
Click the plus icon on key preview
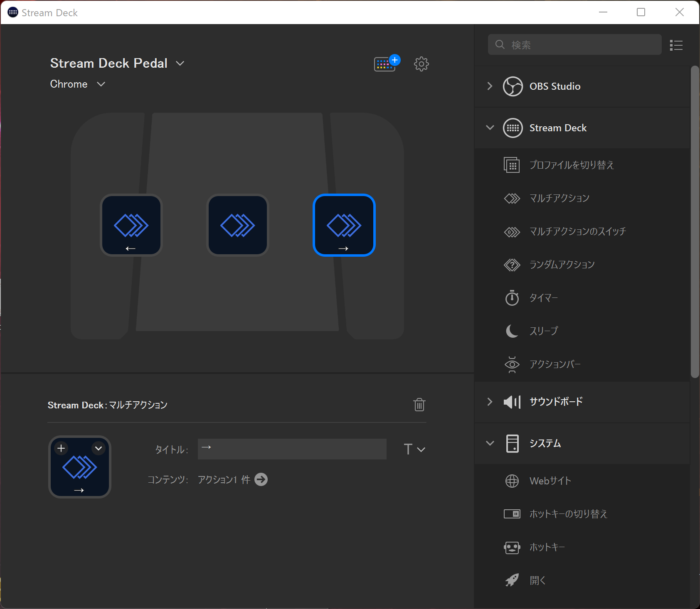click(62, 448)
